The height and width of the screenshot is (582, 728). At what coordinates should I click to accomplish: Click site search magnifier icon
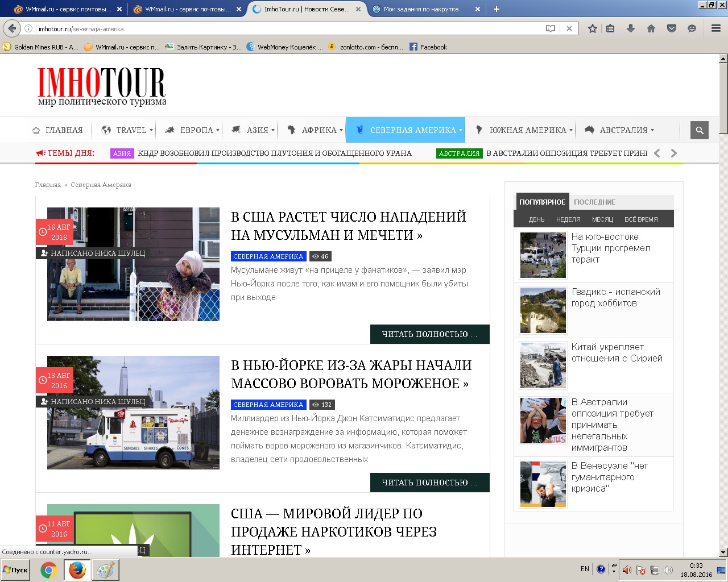(x=700, y=130)
